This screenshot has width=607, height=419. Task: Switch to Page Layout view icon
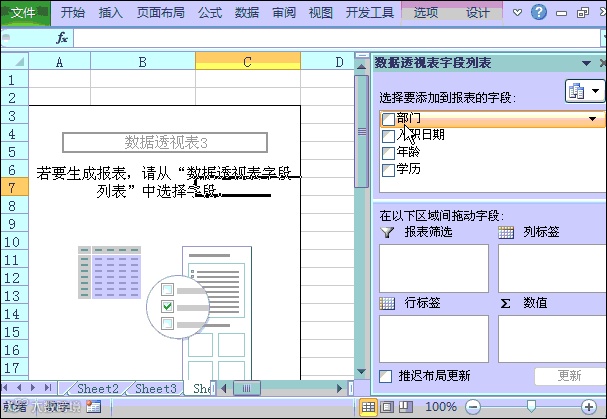pyautogui.click(x=387, y=407)
